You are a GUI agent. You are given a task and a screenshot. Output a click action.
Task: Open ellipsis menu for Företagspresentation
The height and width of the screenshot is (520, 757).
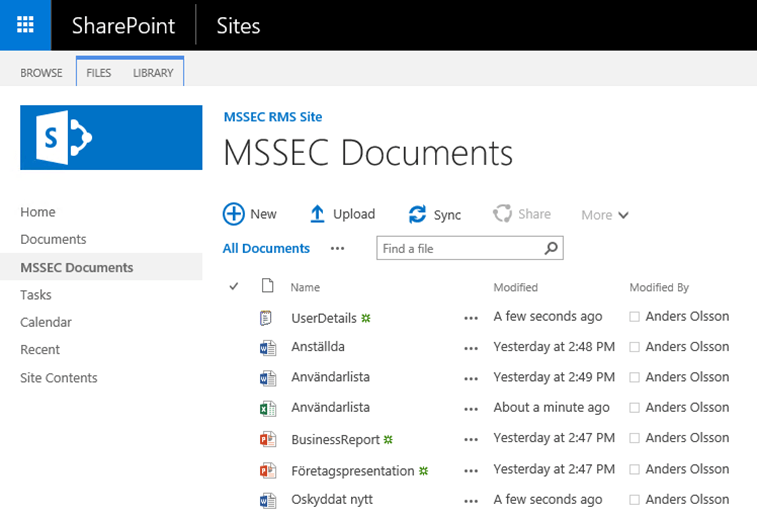click(471, 470)
